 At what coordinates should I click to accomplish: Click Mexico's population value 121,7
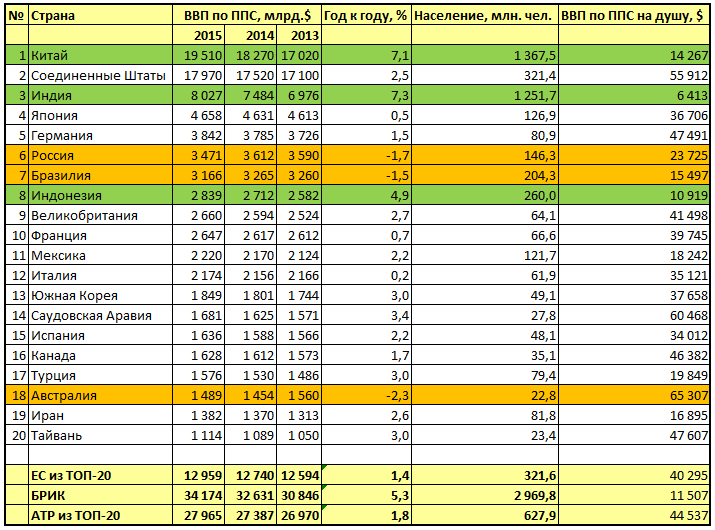tap(485, 255)
